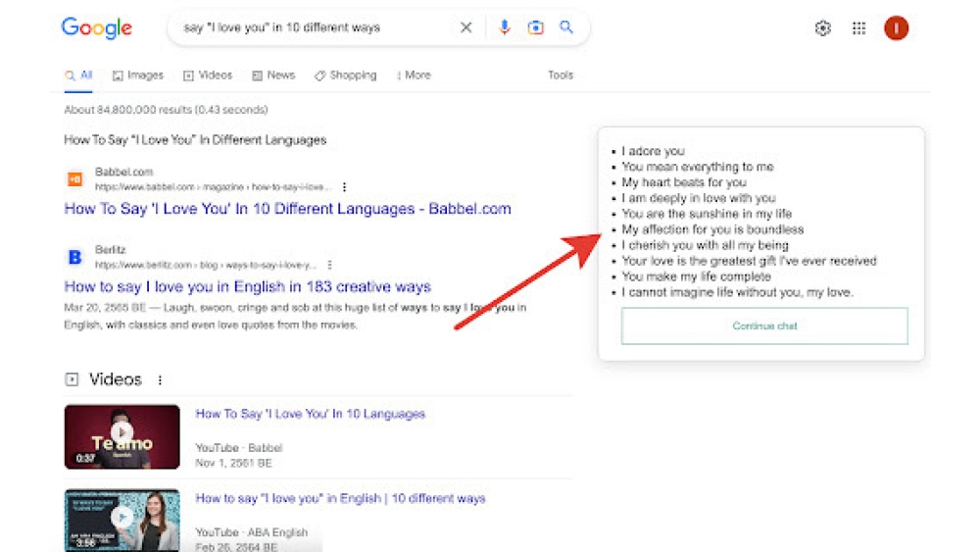Screen dimensions: 980x552
Task: Click the Videos section play-box icon
Action: coord(72,379)
